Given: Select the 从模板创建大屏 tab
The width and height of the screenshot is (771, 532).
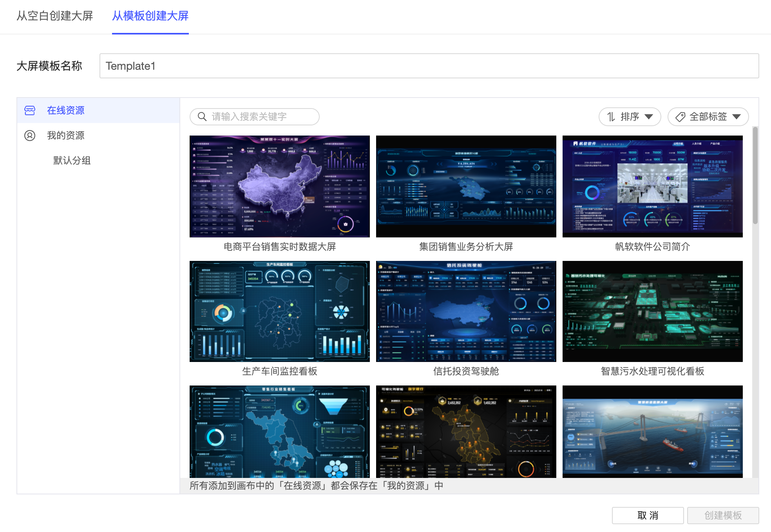Looking at the screenshot, I should 150,16.
